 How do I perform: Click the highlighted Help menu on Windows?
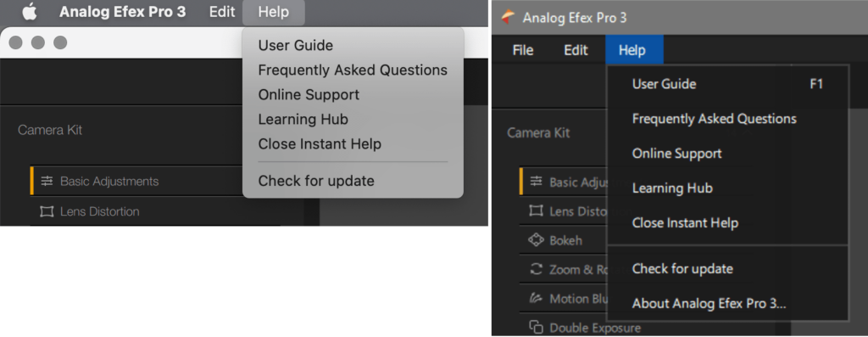click(x=634, y=50)
